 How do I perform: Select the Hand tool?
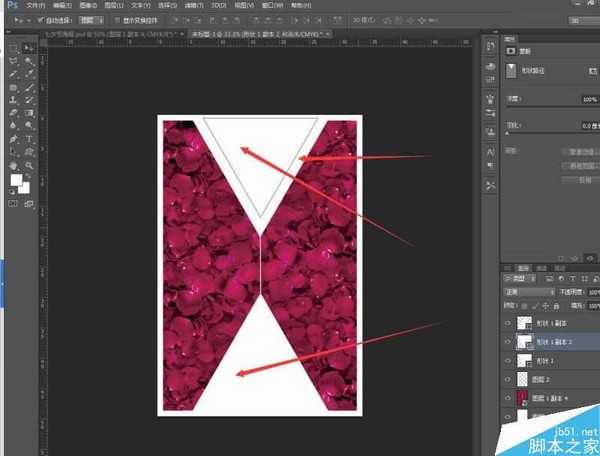pyautogui.click(x=14, y=165)
